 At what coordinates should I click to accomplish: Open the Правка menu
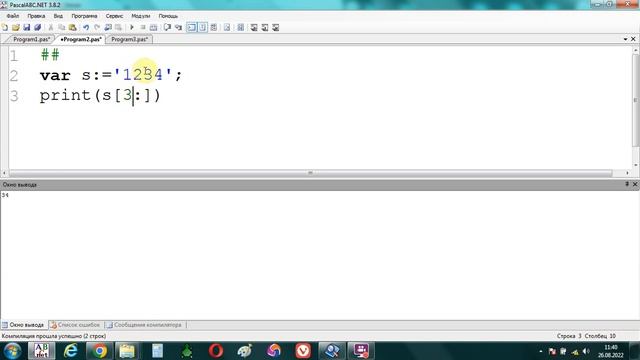pyautogui.click(x=36, y=16)
